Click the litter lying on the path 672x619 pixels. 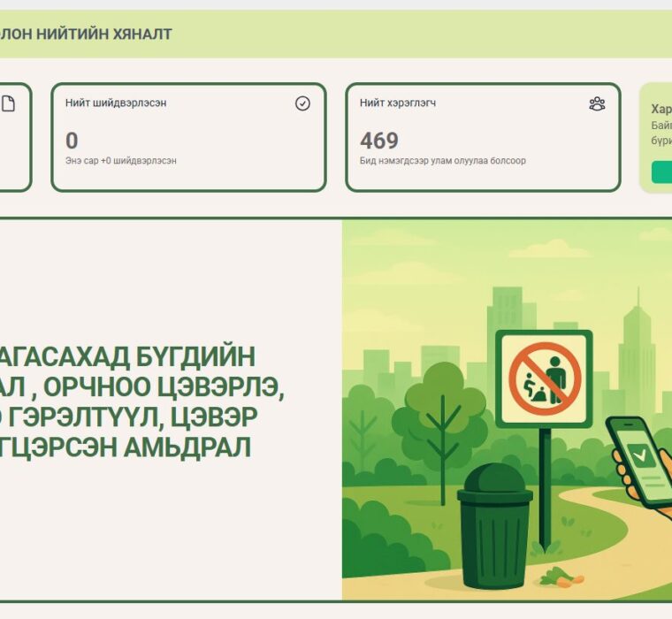point(561,577)
